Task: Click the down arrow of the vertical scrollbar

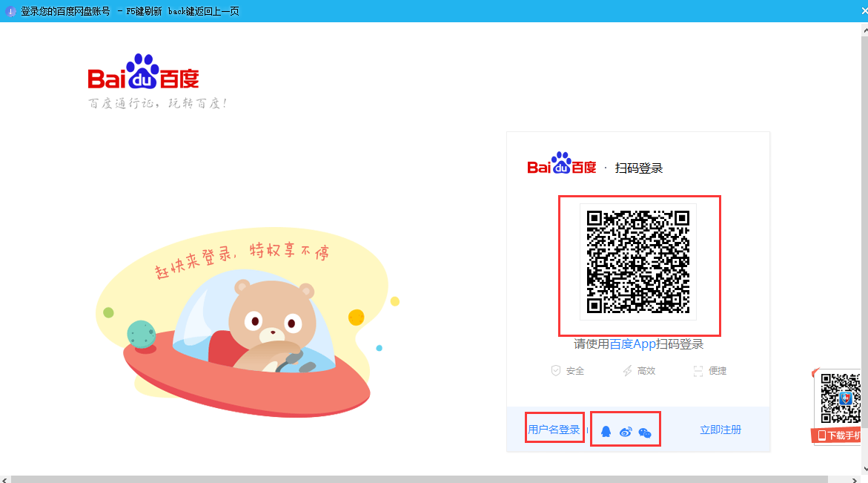Action: [865, 469]
